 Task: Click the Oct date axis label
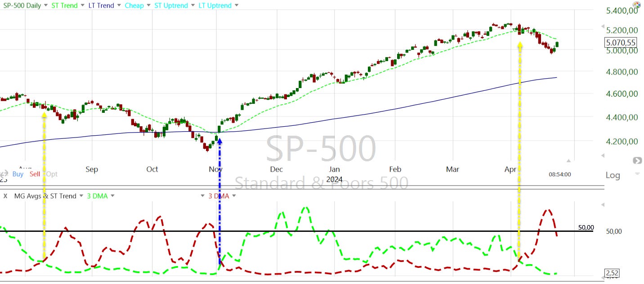(x=152, y=169)
